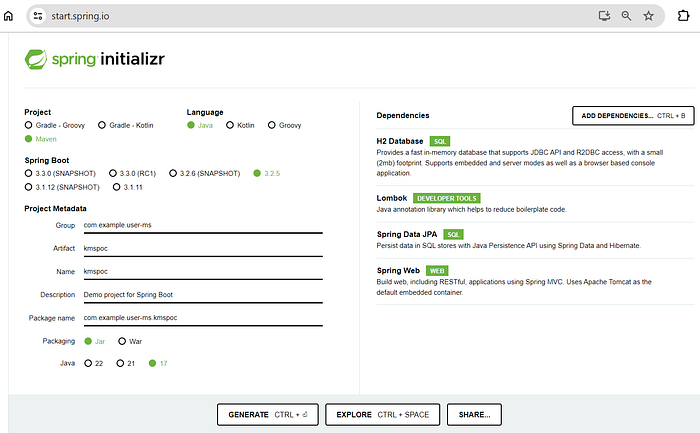Open the Add Dependencies dialog
Image resolution: width=700 pixels, height=433 pixels.
pos(633,116)
